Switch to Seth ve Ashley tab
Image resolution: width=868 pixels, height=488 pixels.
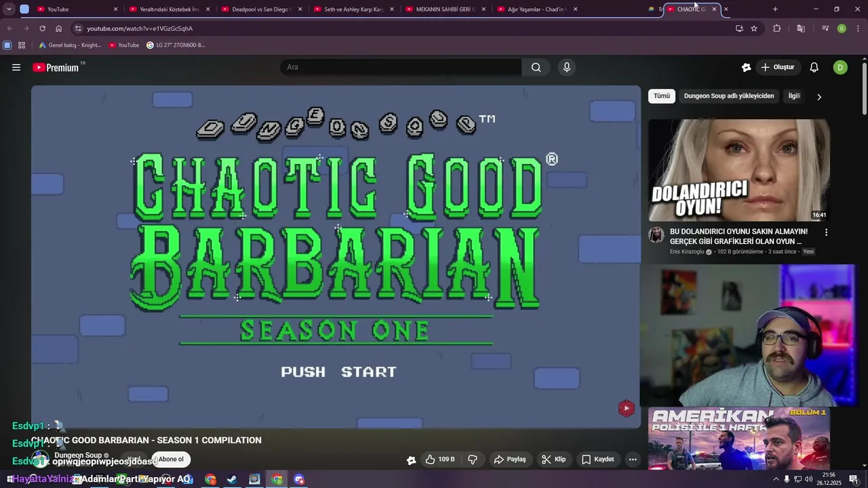click(353, 9)
